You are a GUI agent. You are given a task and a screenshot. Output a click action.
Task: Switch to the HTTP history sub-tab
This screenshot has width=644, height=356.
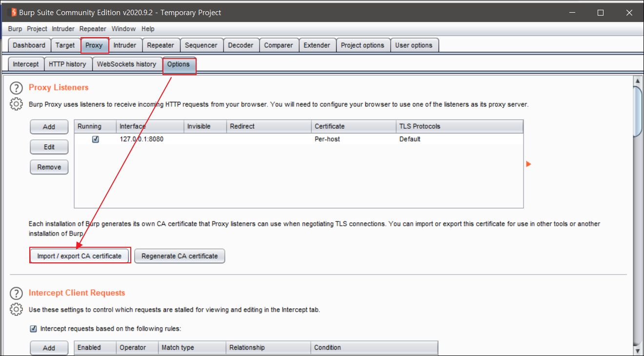67,64
